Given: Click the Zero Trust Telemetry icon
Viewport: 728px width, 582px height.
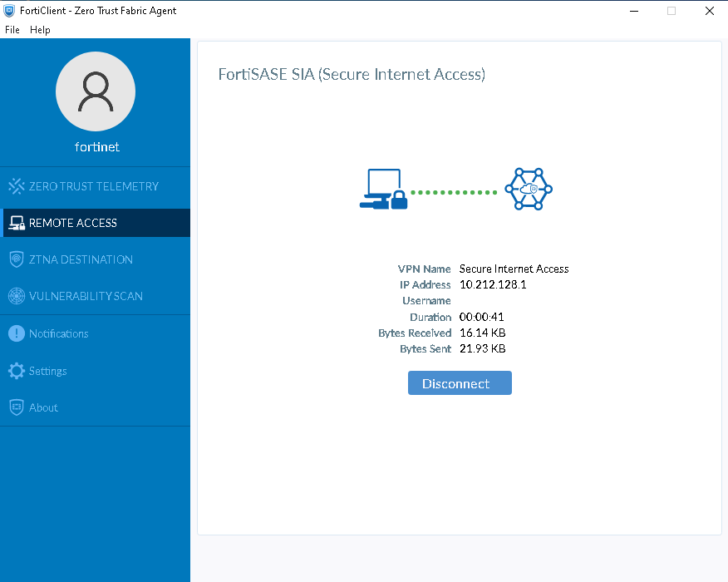Looking at the screenshot, I should click(x=17, y=186).
